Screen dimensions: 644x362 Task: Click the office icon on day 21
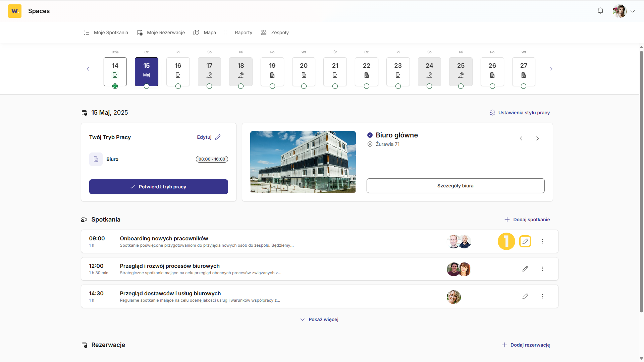(x=335, y=75)
